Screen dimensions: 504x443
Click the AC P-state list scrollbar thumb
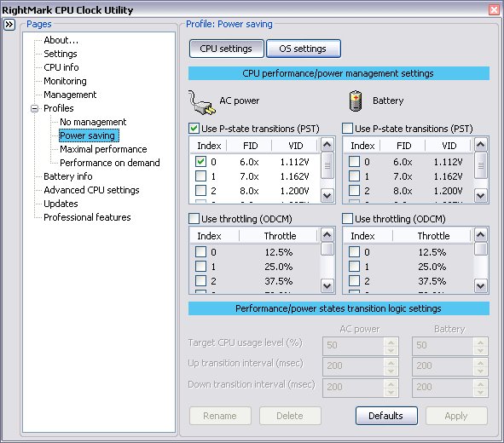click(327, 165)
